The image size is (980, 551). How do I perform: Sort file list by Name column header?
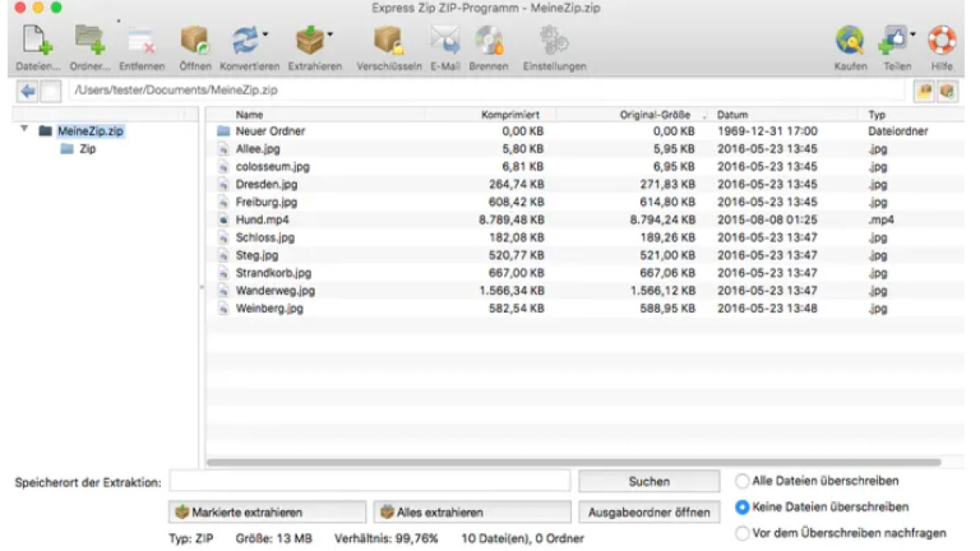click(x=249, y=115)
